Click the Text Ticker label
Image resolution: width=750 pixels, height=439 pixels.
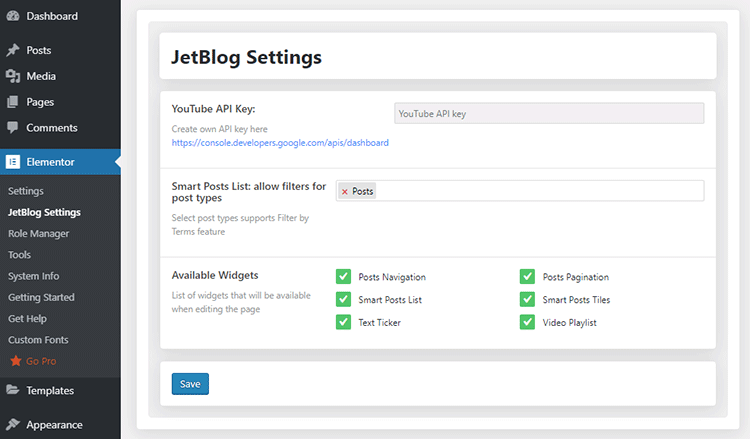(379, 323)
